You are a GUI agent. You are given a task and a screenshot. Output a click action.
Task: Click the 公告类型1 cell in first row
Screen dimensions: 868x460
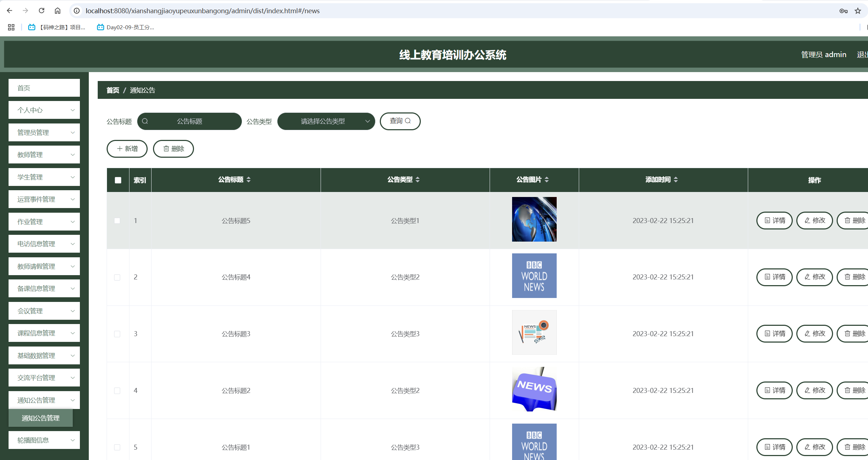tap(405, 221)
